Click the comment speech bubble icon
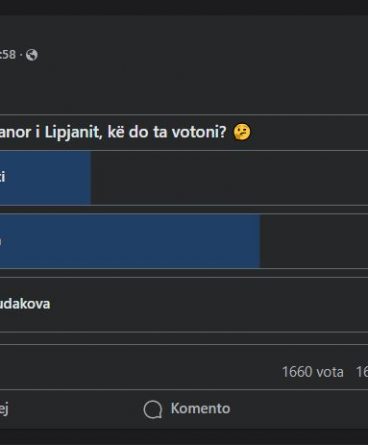 point(153,409)
